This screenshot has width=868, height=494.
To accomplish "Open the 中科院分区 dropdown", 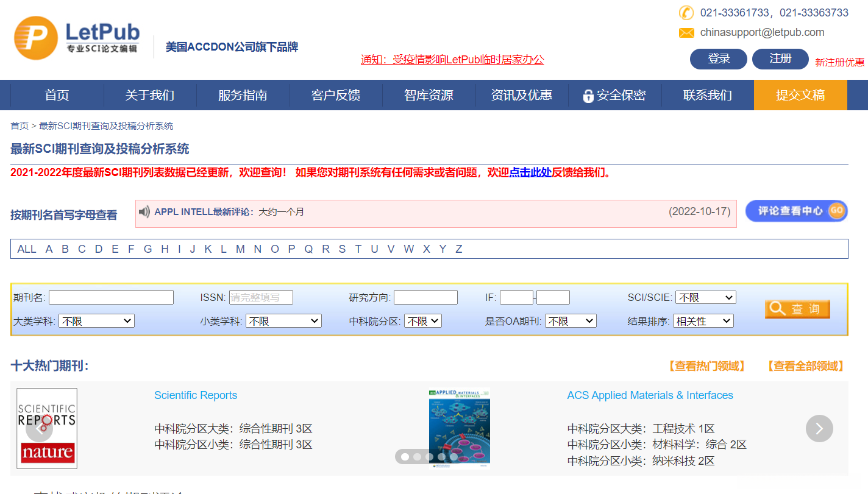I will point(423,321).
